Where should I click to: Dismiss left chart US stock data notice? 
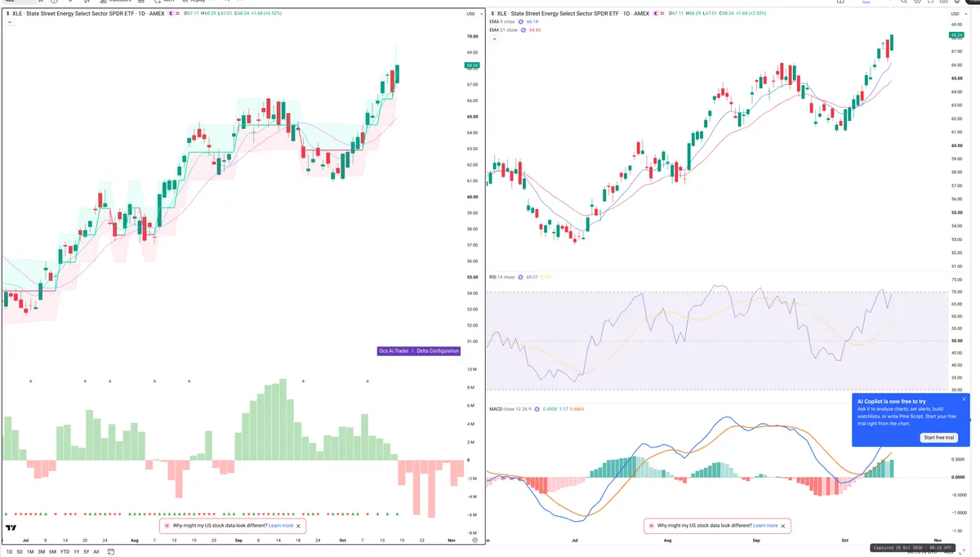point(299,526)
